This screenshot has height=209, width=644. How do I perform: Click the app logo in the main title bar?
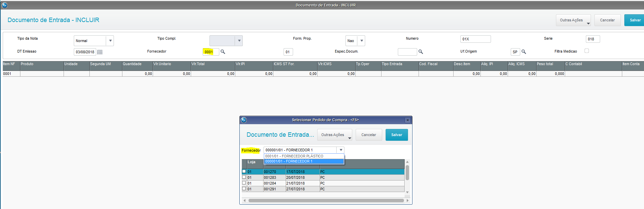click(x=5, y=5)
